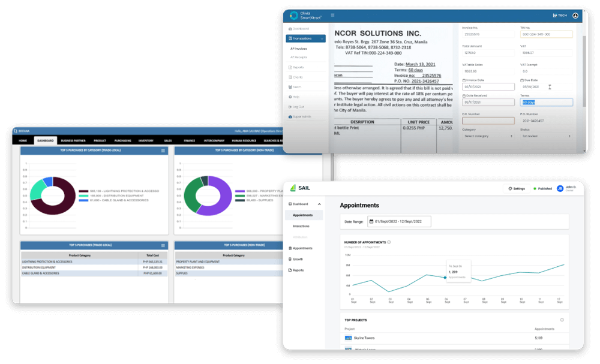Click the P.O. Number field
The width and height of the screenshot is (600, 364).
[547, 121]
